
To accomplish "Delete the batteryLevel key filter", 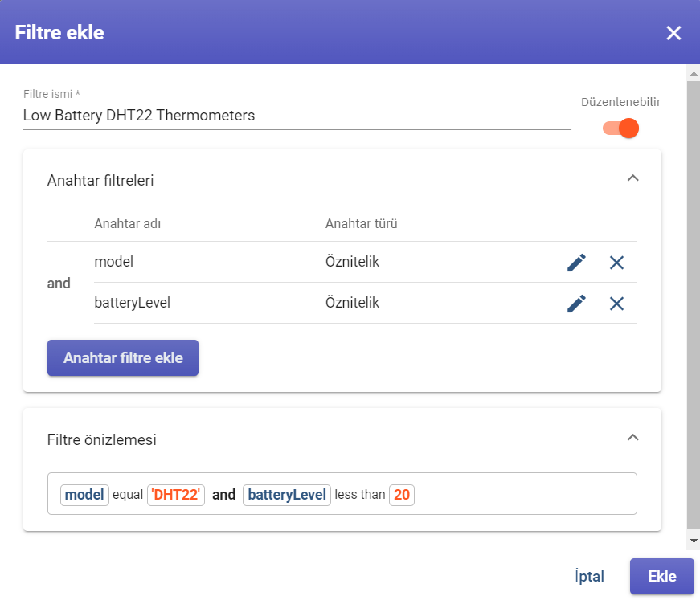I will (x=616, y=304).
